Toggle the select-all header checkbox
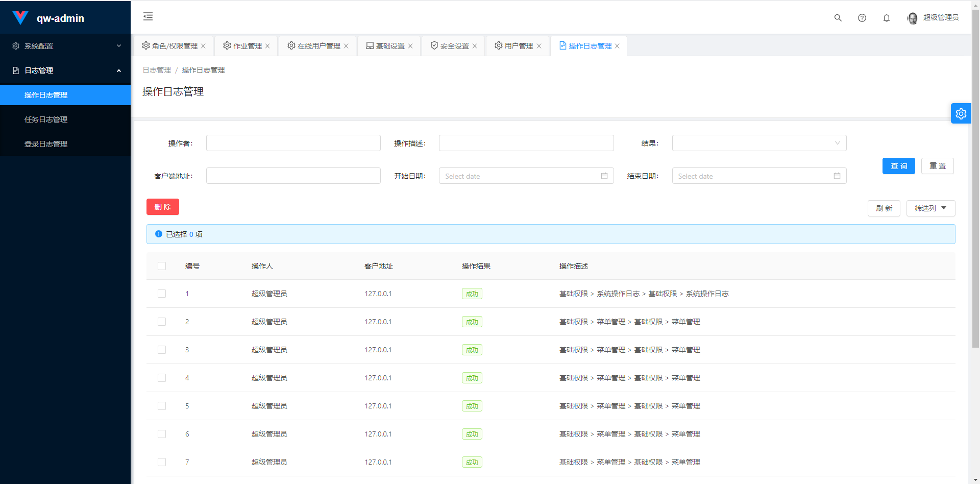Viewport: 980px width, 484px height. [162, 266]
